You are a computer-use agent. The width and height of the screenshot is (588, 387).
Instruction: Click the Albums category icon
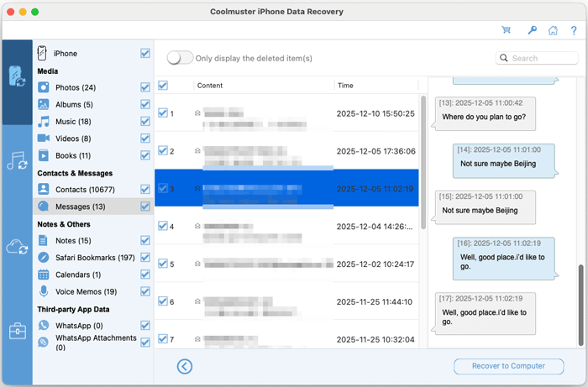(44, 104)
